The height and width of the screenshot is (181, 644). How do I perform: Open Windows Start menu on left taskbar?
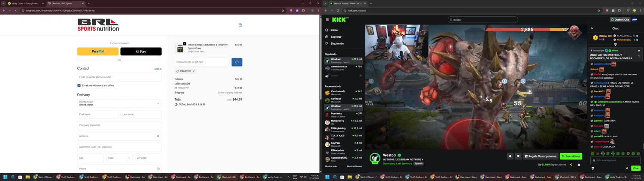[x=6, y=177]
